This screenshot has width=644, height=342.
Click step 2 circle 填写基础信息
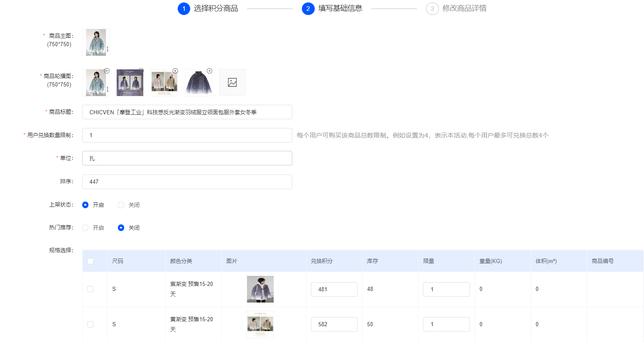pos(308,8)
